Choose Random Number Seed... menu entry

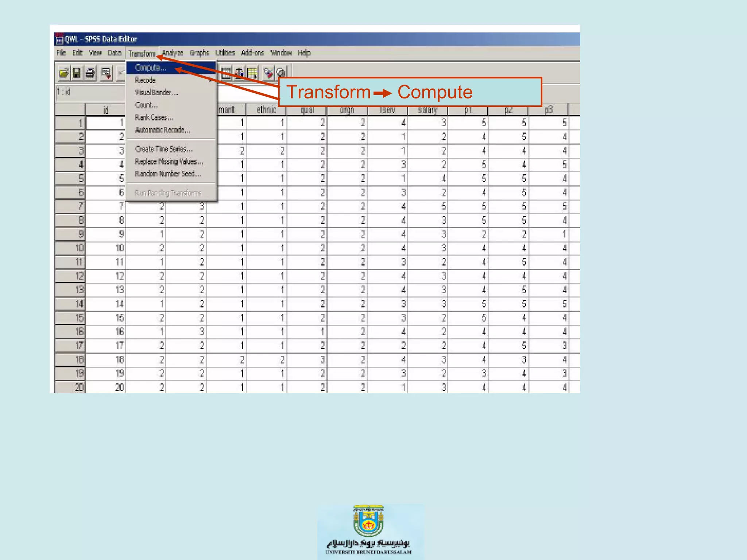tap(171, 174)
